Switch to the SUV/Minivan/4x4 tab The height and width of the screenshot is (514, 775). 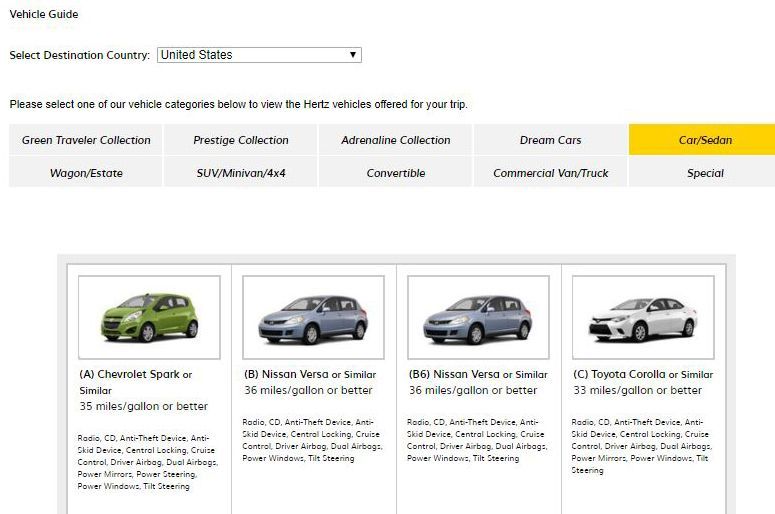click(241, 173)
